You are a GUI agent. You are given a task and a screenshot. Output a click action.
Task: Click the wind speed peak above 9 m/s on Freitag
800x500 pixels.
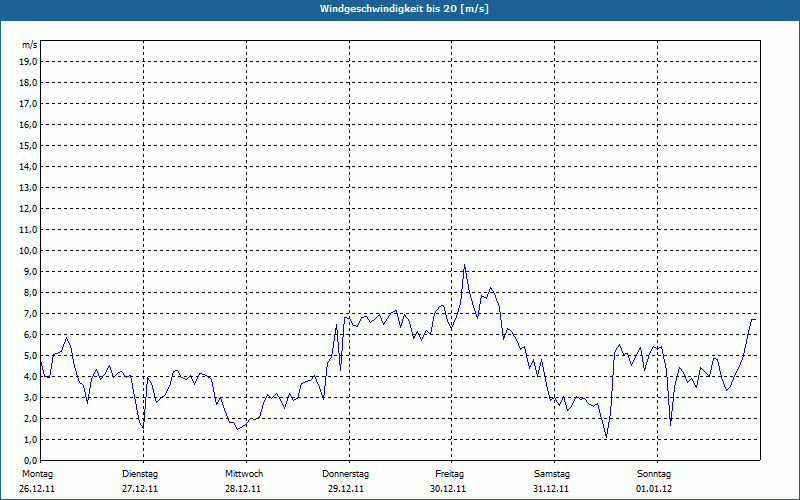click(464, 265)
